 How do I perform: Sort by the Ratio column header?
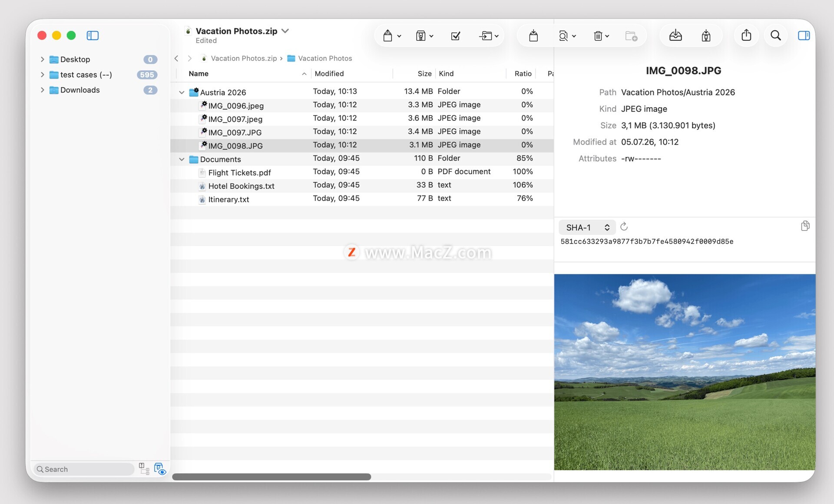521,74
